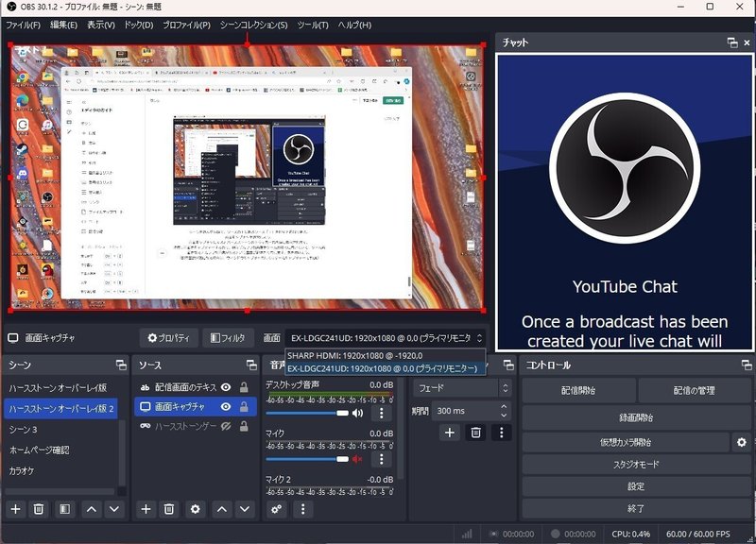Screen dimensions: 756x544
Task: Open the ファイル(F) menu
Action: (x=23, y=25)
